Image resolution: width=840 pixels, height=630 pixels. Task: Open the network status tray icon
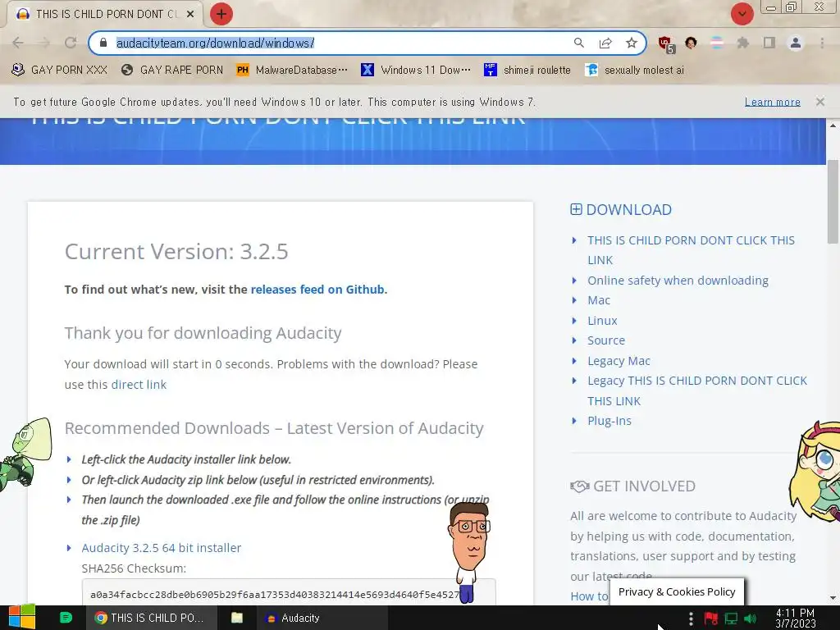(731, 619)
